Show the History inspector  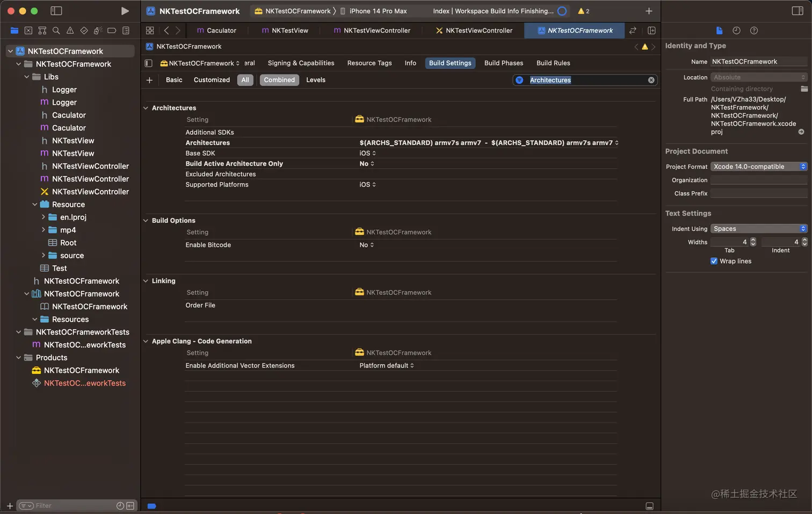(x=736, y=31)
